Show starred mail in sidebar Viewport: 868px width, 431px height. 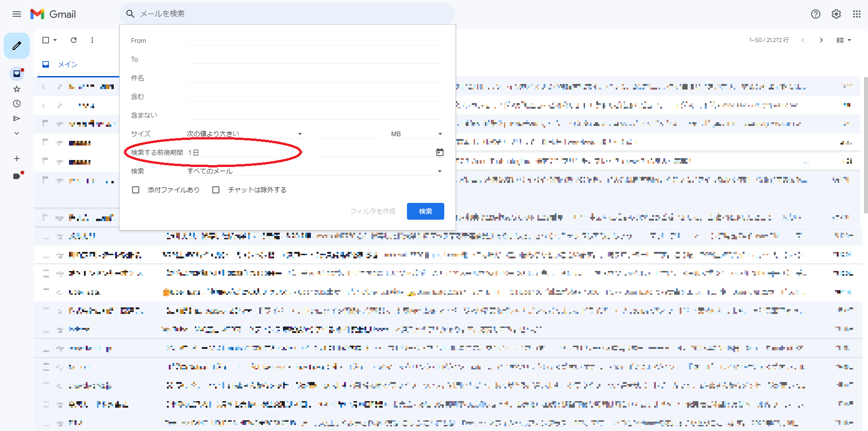click(17, 89)
